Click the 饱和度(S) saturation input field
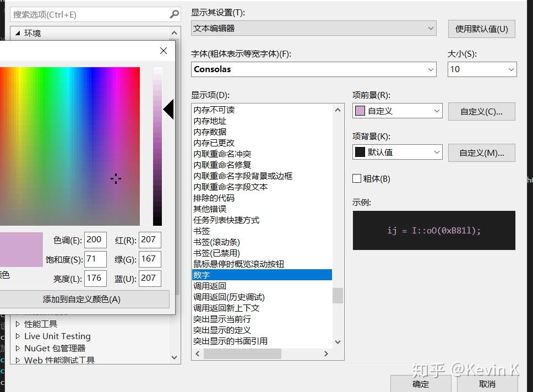The image size is (533, 392). pos(95,259)
